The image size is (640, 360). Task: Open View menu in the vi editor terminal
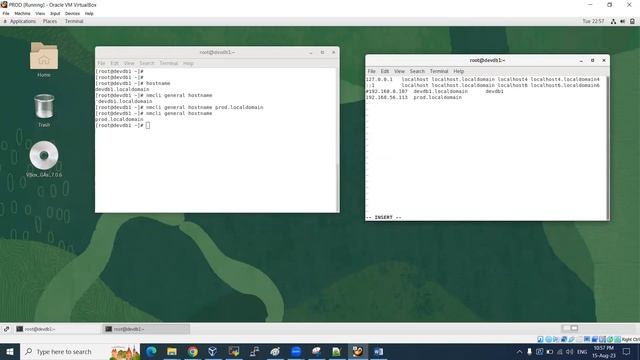399,71
